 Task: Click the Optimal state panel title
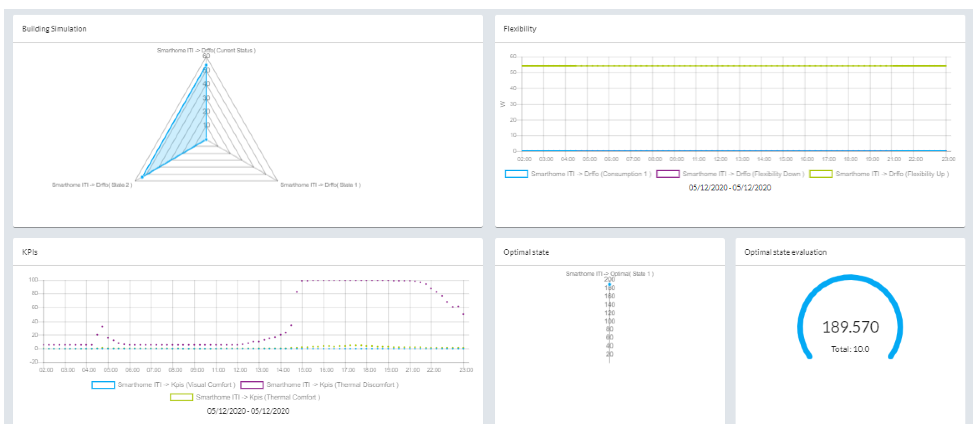pyautogui.click(x=526, y=252)
